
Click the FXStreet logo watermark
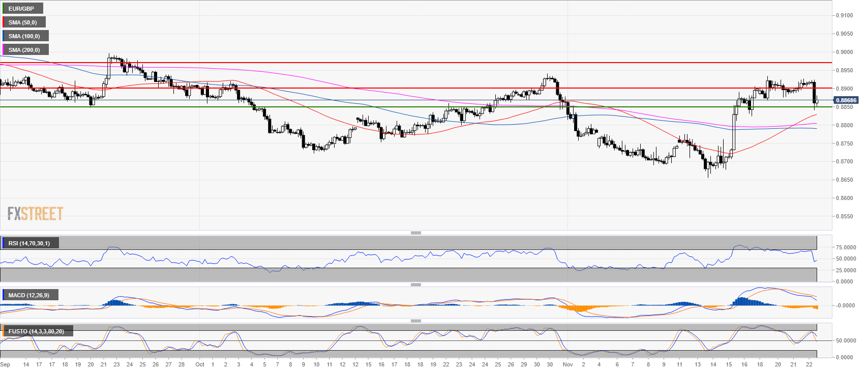click(x=35, y=213)
